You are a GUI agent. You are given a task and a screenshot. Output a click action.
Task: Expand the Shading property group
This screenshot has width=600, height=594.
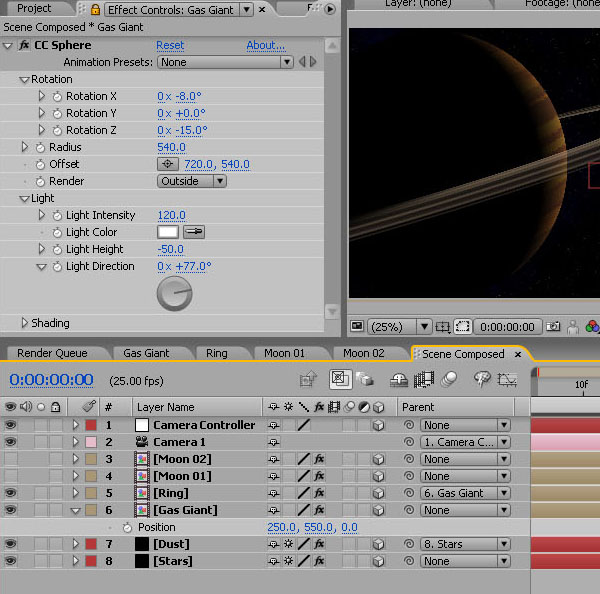click(25, 323)
